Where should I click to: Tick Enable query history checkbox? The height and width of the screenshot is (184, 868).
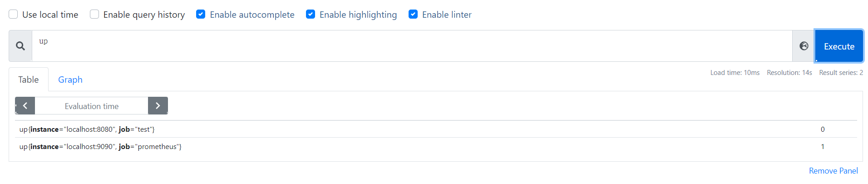[94, 15]
